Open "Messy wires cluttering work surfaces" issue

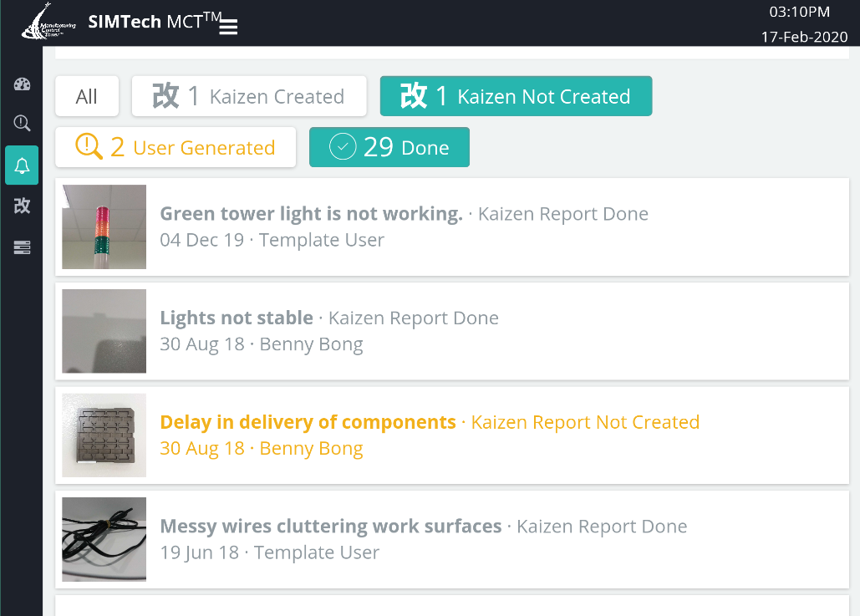331,527
